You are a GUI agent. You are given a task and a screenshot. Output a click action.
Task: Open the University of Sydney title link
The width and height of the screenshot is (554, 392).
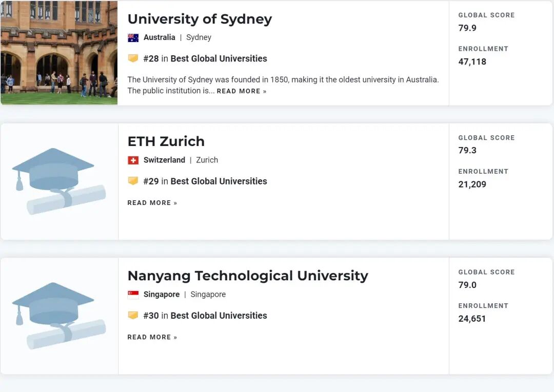tap(200, 19)
